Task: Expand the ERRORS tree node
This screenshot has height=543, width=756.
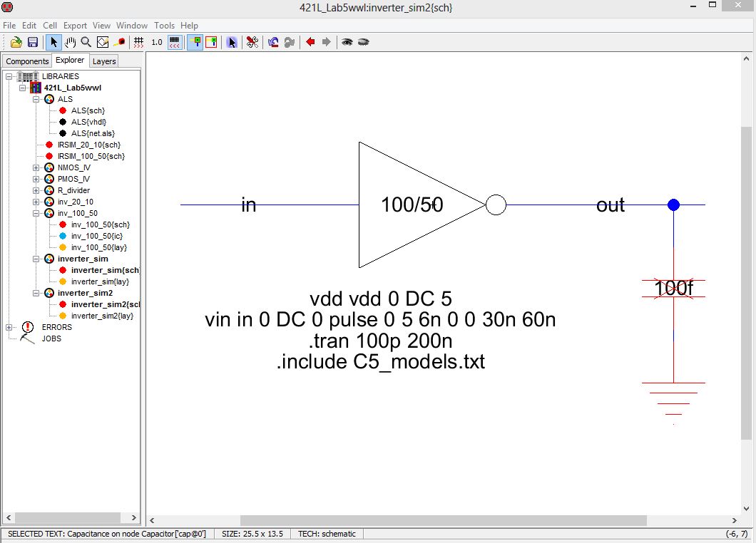Action: [x=9, y=327]
